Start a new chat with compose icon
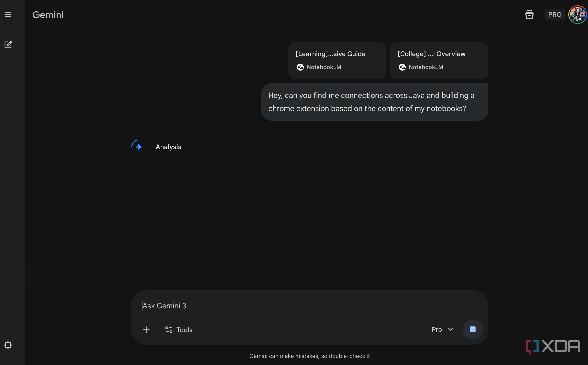This screenshot has width=588, height=365. pyautogui.click(x=8, y=44)
